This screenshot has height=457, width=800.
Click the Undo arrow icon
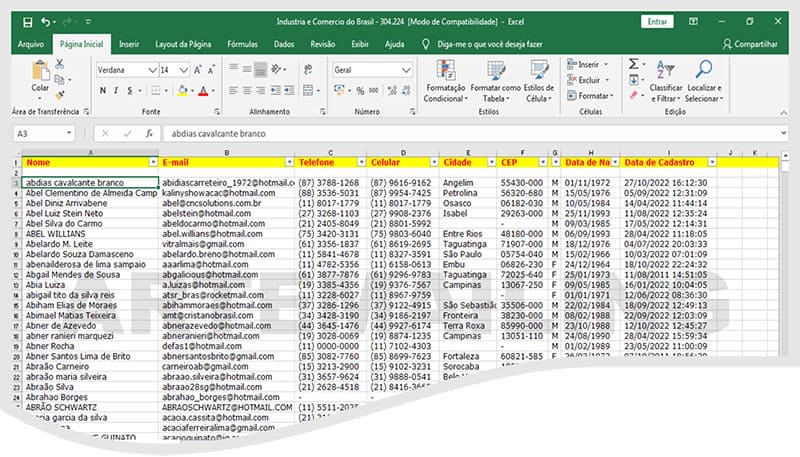tap(45, 22)
